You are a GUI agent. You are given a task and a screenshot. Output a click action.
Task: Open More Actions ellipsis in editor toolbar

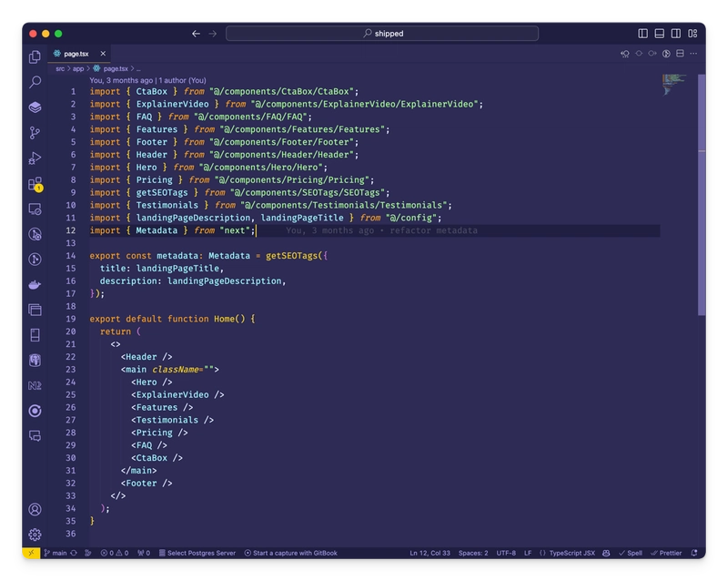pos(693,54)
